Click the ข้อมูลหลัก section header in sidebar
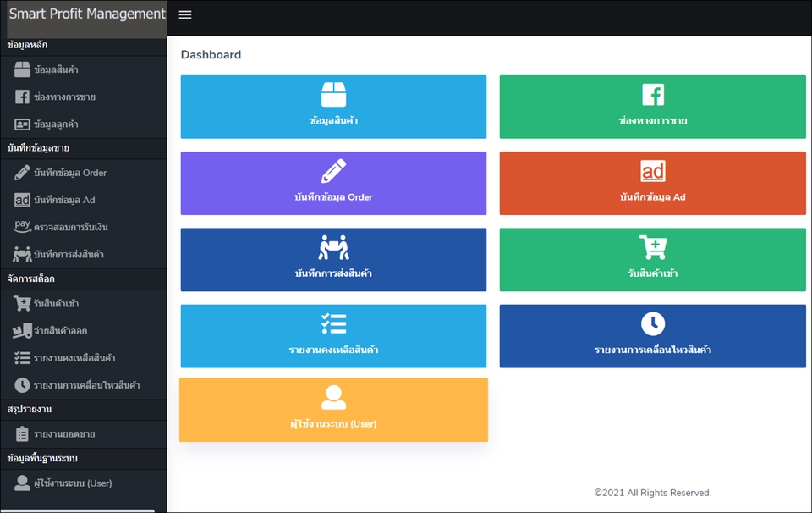This screenshot has width=812, height=513. pyautogui.click(x=27, y=45)
